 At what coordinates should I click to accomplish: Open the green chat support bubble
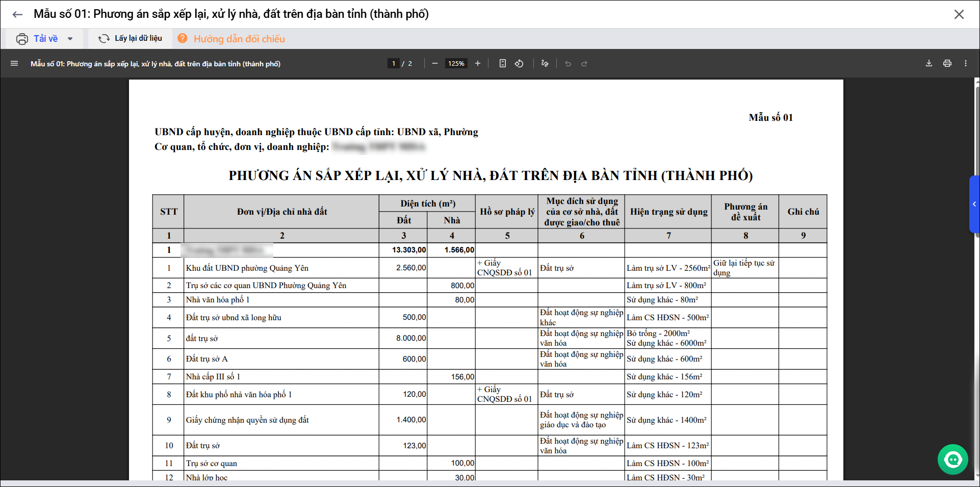click(952, 459)
